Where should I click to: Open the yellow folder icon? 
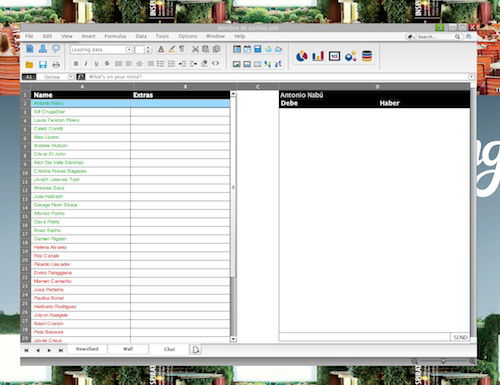(29, 64)
